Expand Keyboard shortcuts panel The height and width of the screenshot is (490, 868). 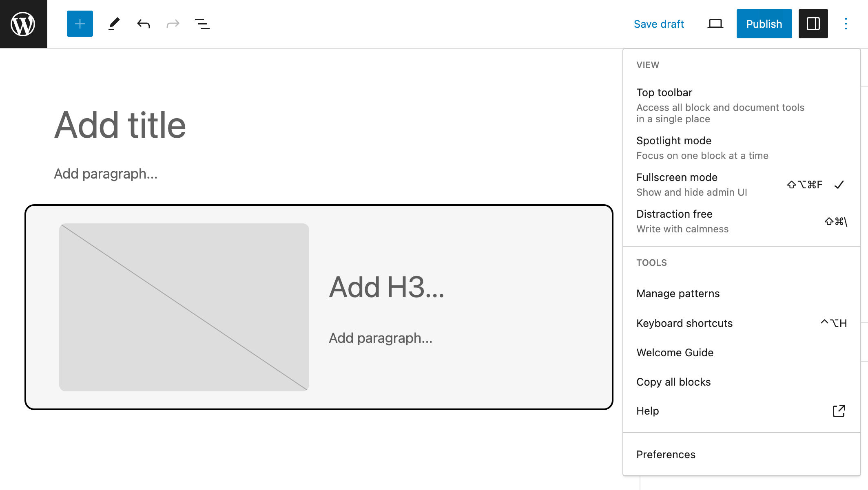click(x=684, y=322)
